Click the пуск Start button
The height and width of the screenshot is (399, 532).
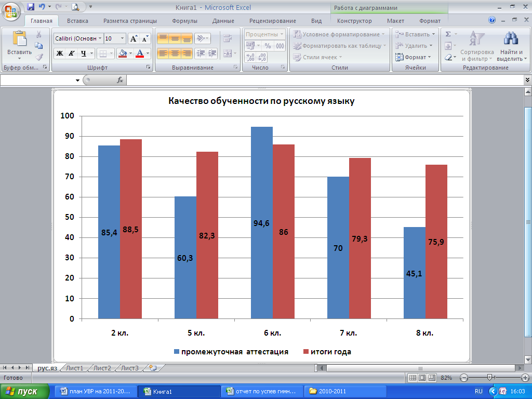coord(25,391)
